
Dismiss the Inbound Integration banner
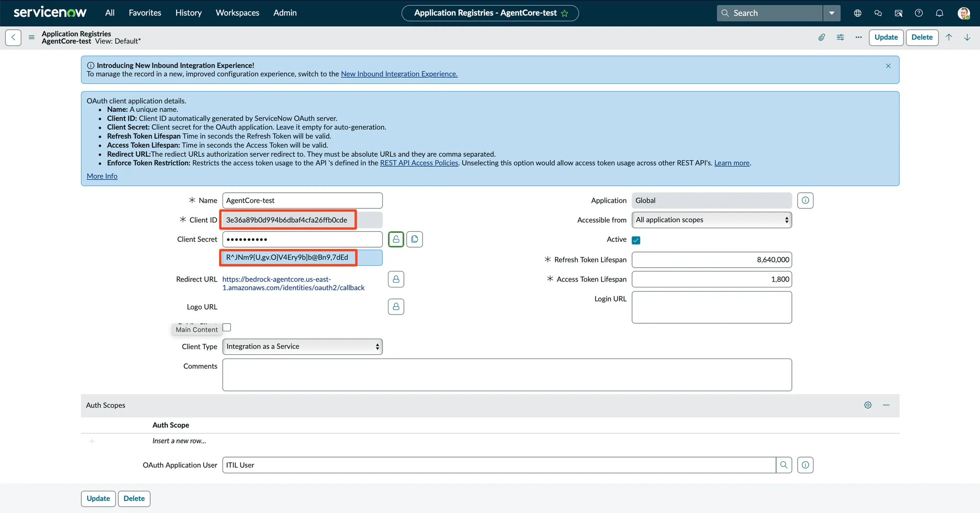pyautogui.click(x=888, y=66)
